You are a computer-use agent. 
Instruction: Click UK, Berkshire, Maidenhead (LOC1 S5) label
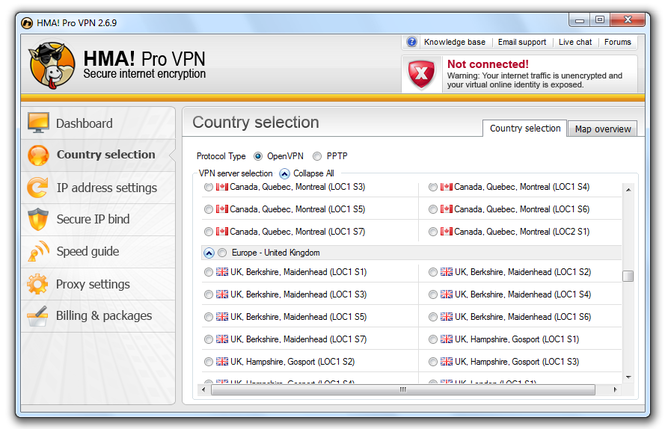pyautogui.click(x=298, y=317)
